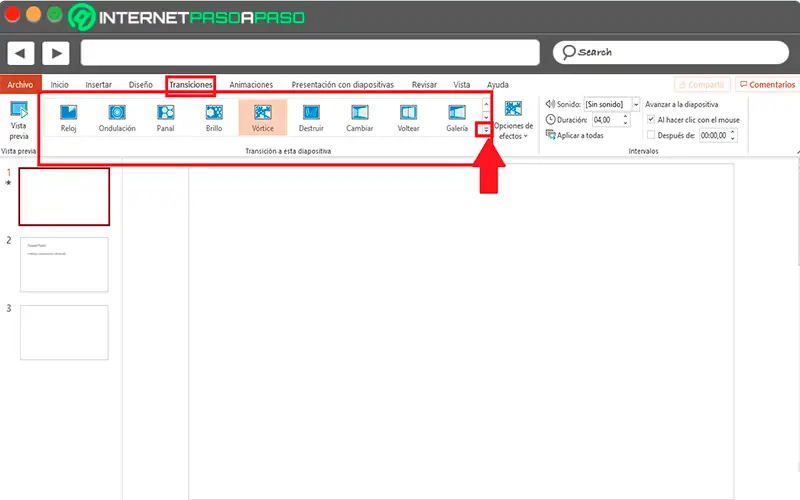The image size is (800, 500).
Task: Click the browser address bar
Action: click(x=310, y=53)
